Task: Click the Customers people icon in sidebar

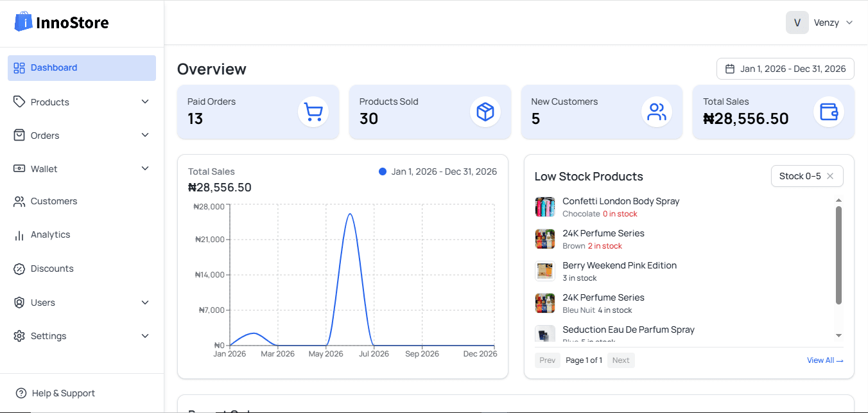Action: [x=19, y=202]
